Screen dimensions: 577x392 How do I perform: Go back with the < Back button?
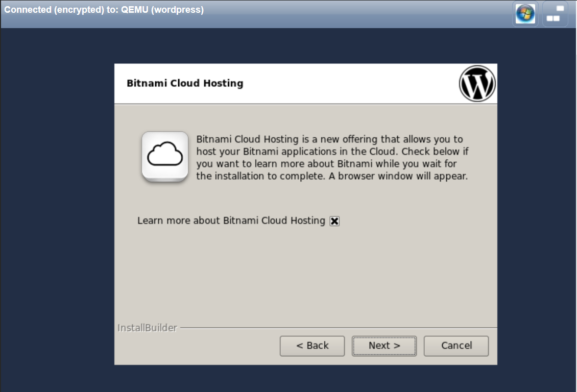(312, 346)
